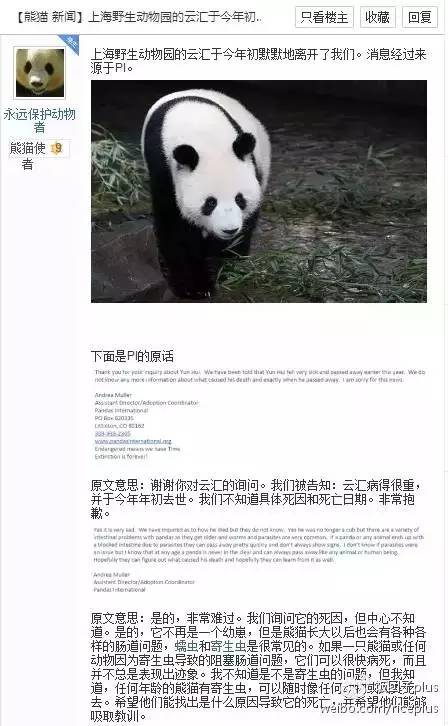
Task: Enlarge the walking panda photo
Action: pos(259,191)
